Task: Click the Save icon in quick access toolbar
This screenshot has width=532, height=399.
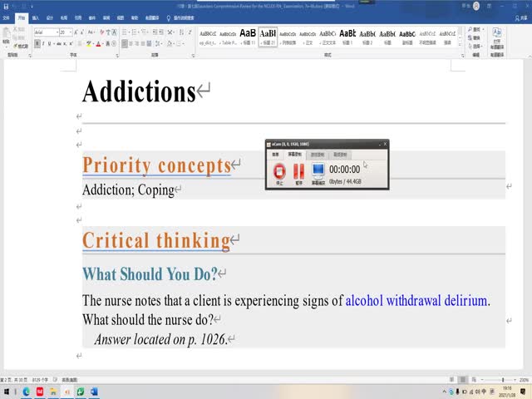Action: coord(5,5)
